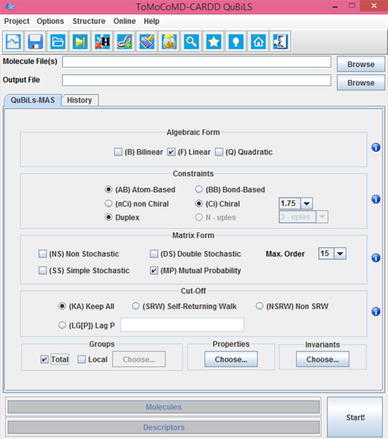Screen dimensions: 388x439
Task: Click the line chart toolbar icon
Action: [13, 42]
